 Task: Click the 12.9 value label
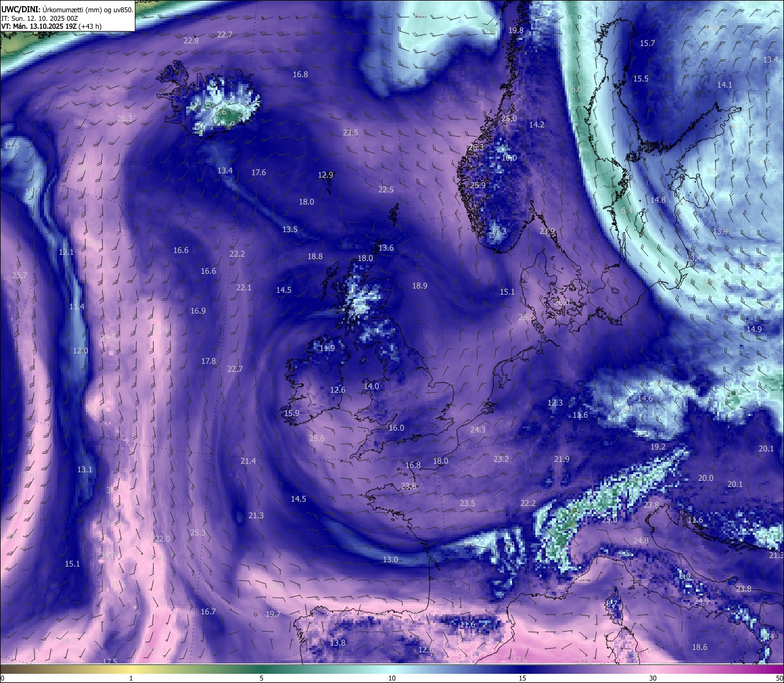[x=325, y=175]
